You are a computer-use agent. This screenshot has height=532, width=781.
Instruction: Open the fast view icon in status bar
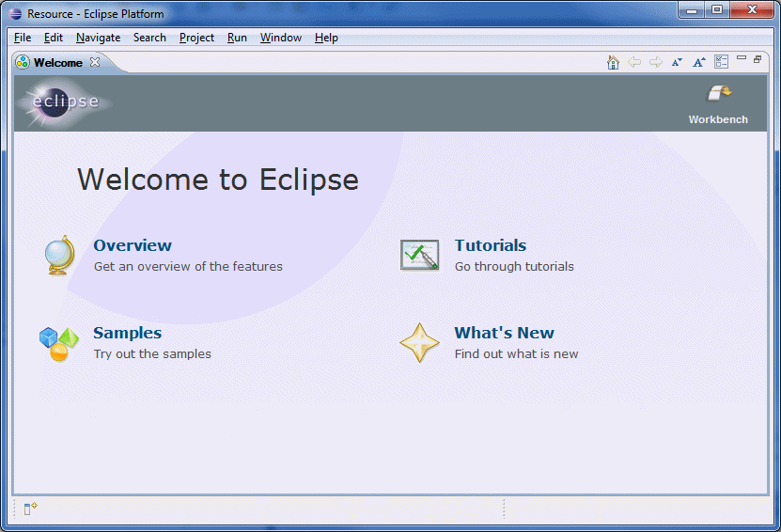pyautogui.click(x=30, y=509)
